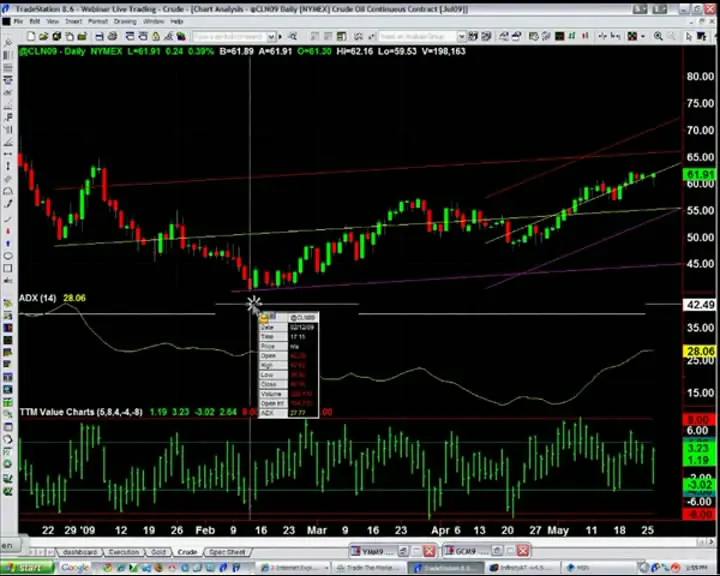This screenshot has width=720, height=576.
Task: Click the decrease bar spacing icon
Action: (603, 36)
